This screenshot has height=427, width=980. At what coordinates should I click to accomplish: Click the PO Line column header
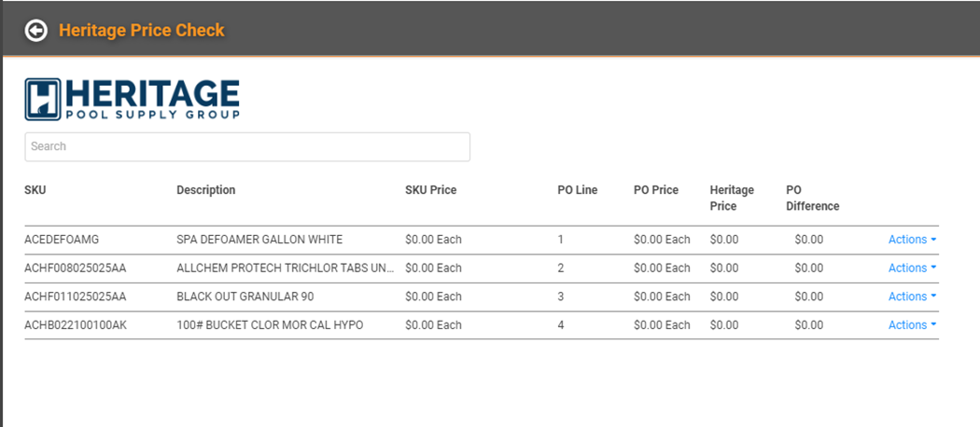coord(578,190)
